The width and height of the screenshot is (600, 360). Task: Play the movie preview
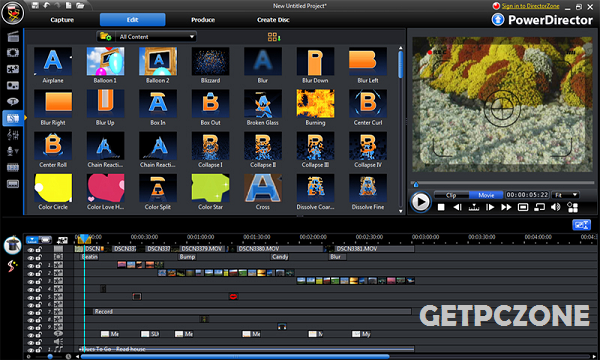coord(421,202)
